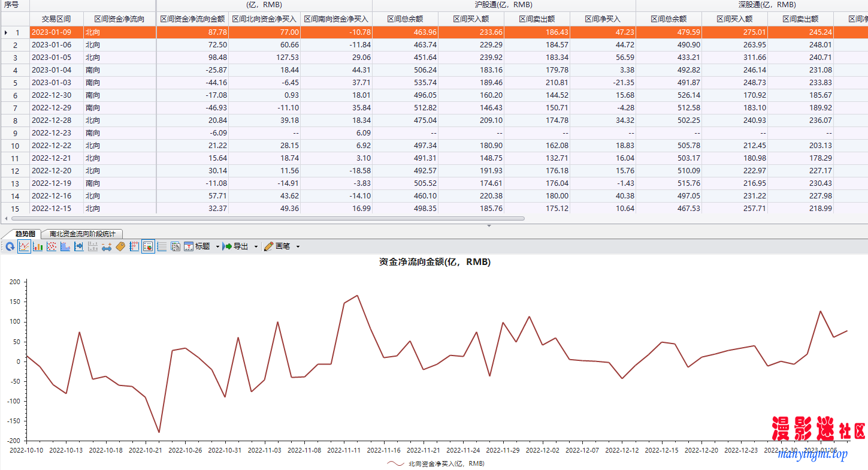The image size is (868, 470).
Task: Switch to 南北资金流向阶段统计 tab
Action: (x=82, y=234)
